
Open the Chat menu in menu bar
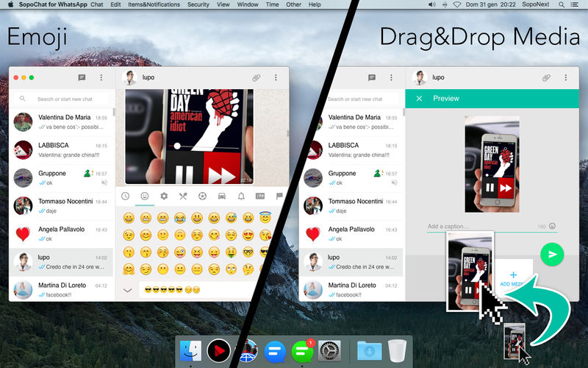(97, 4)
